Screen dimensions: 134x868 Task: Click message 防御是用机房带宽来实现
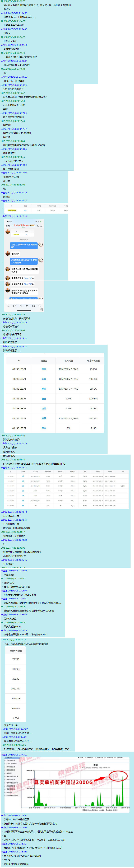point(16,864)
